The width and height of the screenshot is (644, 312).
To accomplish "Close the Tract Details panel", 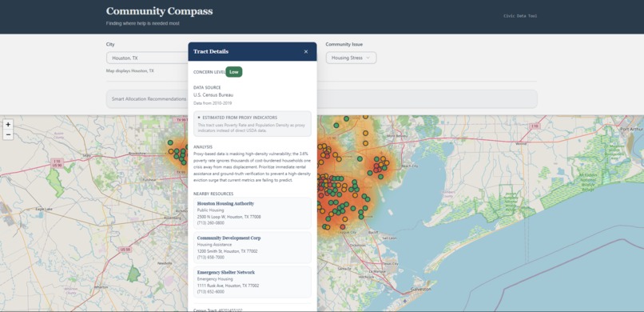I will (x=306, y=52).
